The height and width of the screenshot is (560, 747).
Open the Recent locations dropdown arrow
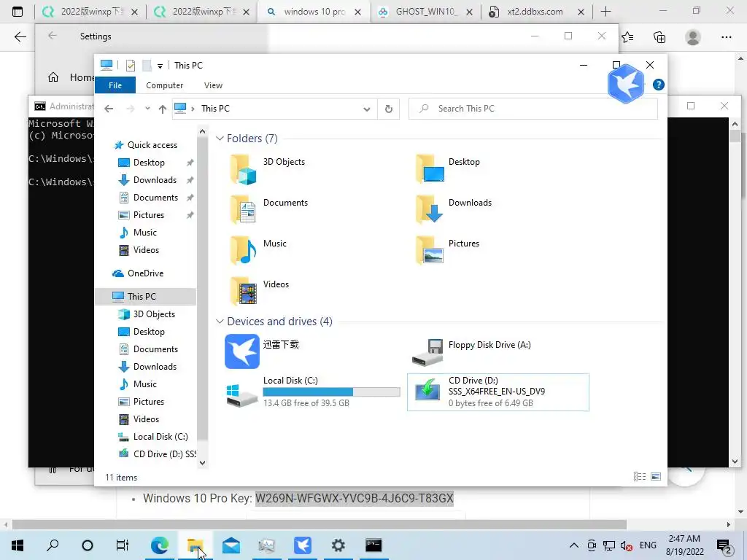click(x=147, y=109)
